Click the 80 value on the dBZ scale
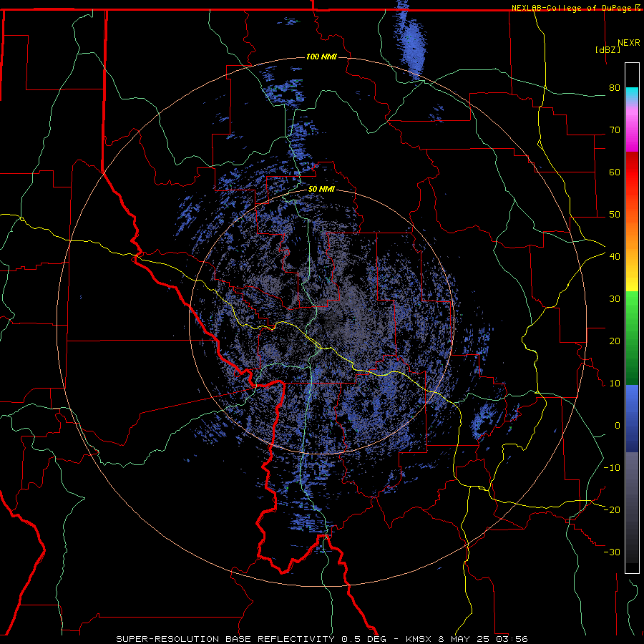 click(x=615, y=88)
